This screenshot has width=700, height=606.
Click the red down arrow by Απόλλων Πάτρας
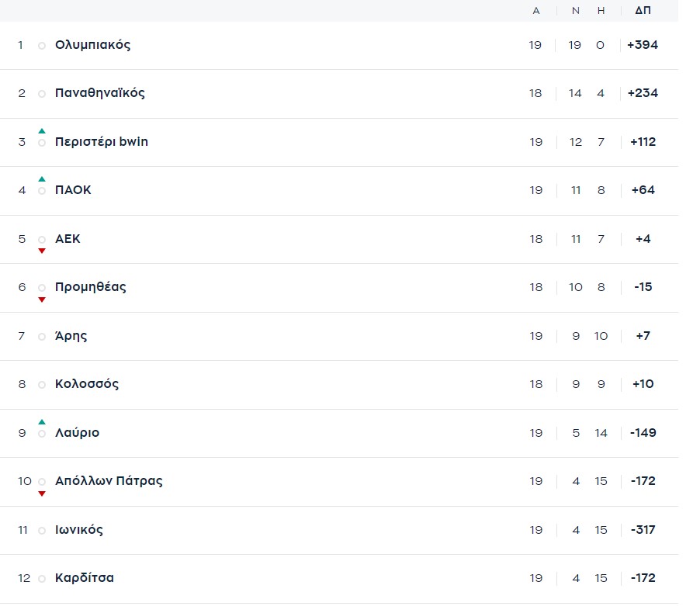[x=42, y=493]
